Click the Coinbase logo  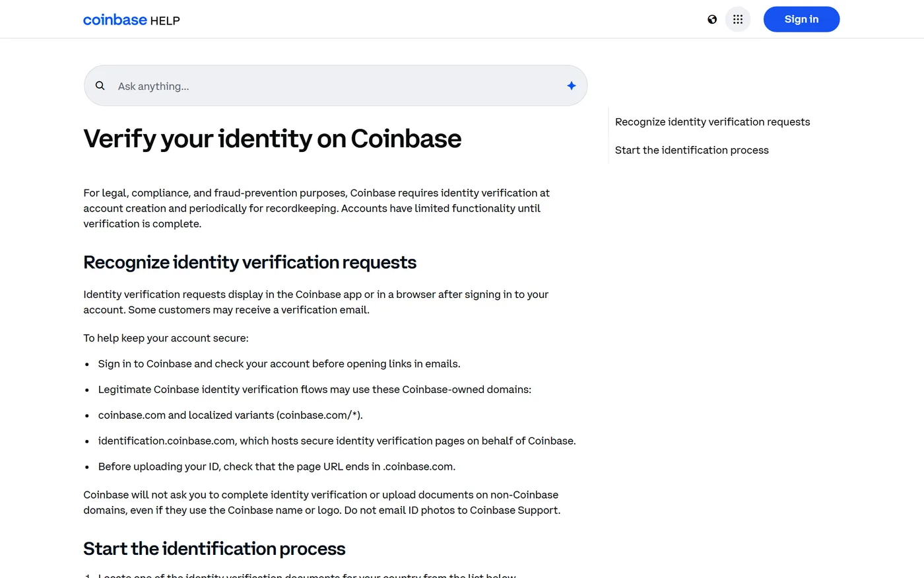[115, 20]
